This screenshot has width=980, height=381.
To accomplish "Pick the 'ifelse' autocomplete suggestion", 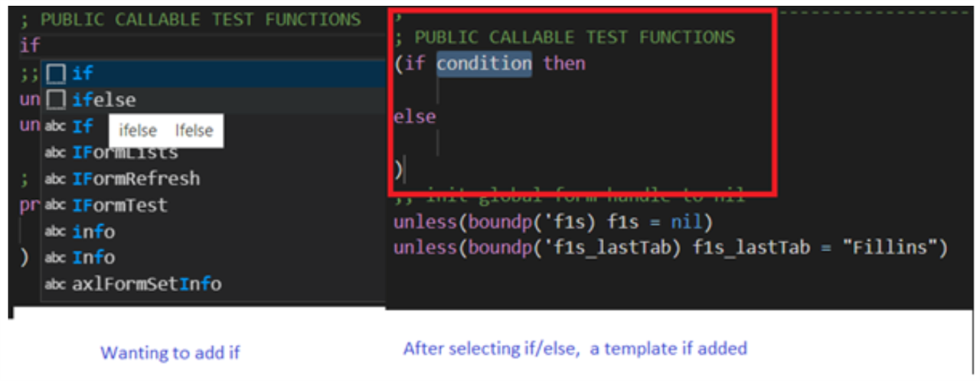I will point(213,100).
